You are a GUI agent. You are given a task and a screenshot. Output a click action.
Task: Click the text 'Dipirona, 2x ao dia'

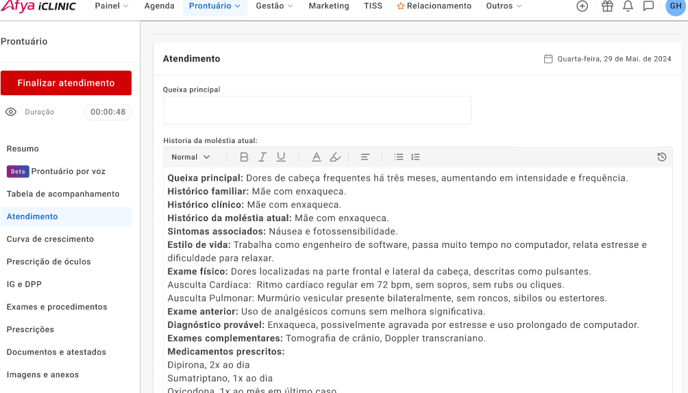pos(208,365)
